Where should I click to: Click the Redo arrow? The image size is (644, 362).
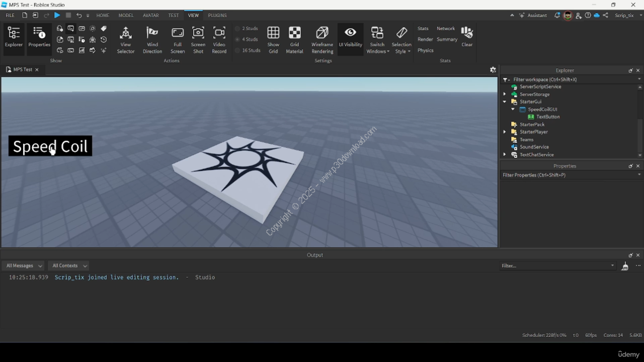(x=46, y=15)
